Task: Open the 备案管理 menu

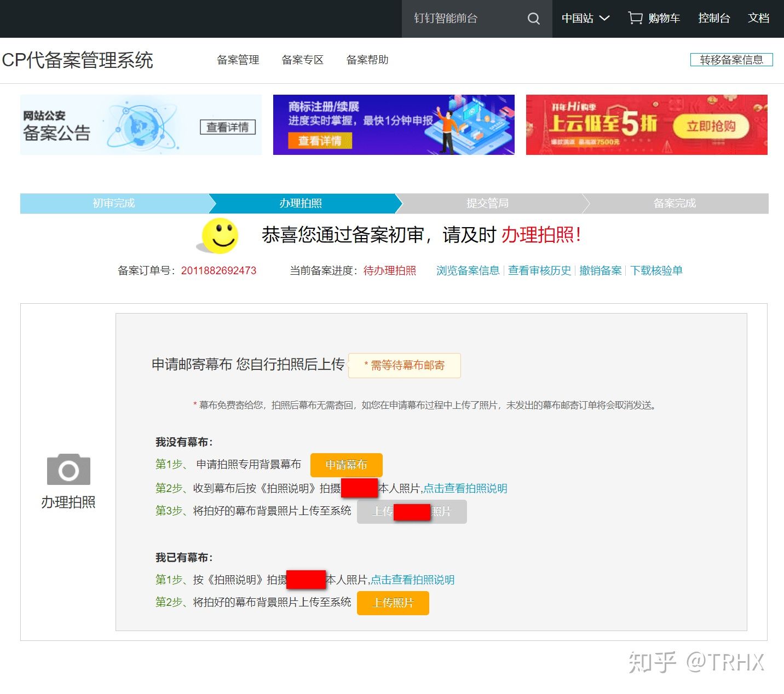Action: [x=238, y=60]
